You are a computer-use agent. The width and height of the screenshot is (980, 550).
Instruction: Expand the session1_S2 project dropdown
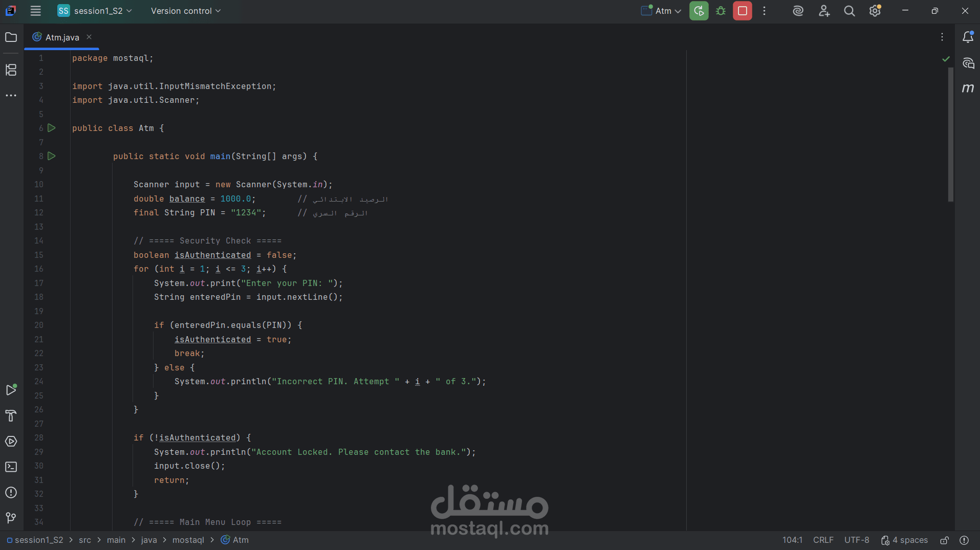click(x=95, y=11)
